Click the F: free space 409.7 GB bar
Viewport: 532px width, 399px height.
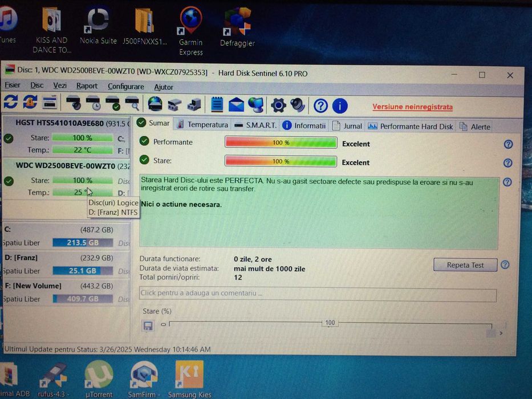tap(83, 299)
